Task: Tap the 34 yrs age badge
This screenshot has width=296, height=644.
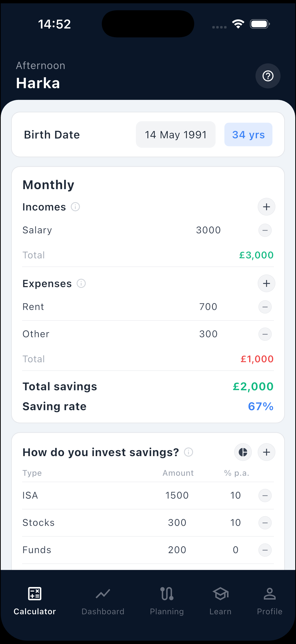Action: pyautogui.click(x=248, y=135)
